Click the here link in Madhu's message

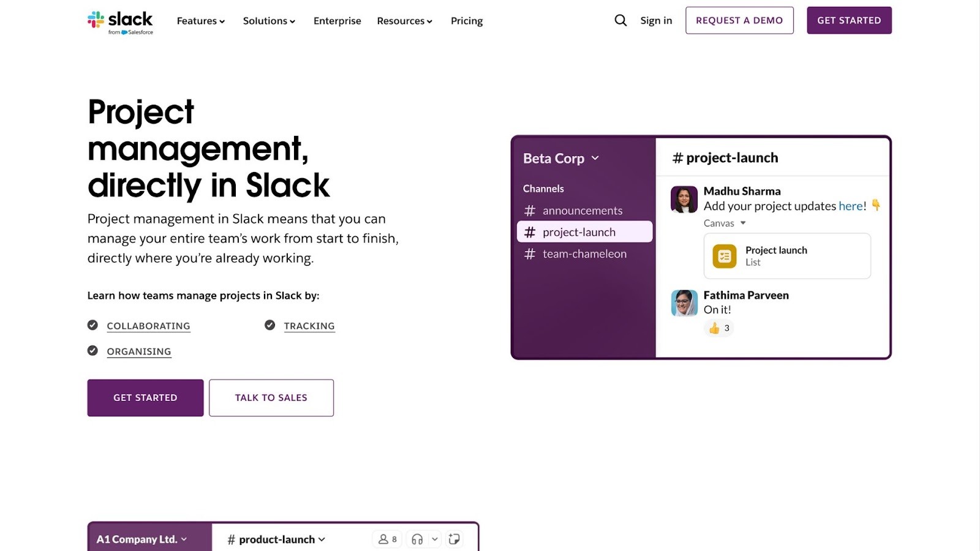coord(851,206)
